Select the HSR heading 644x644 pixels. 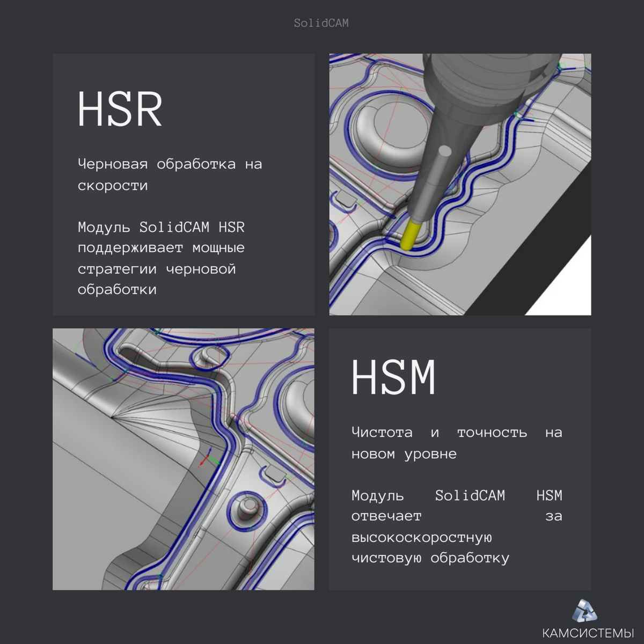tap(120, 109)
